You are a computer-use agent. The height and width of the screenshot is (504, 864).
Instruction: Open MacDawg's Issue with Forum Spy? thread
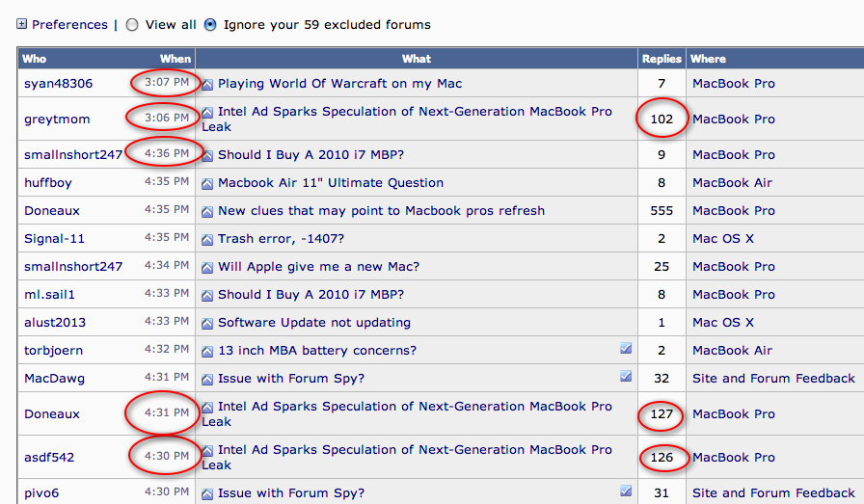pos(291,379)
